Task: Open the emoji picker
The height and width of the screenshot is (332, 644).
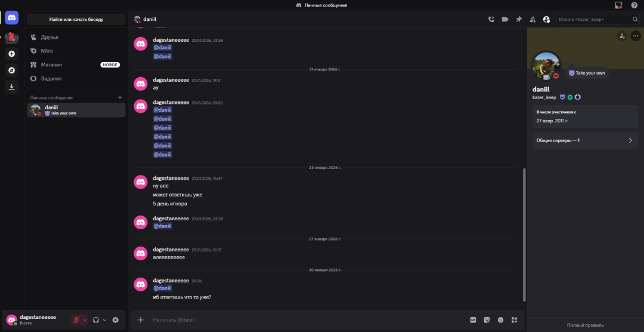Action: (x=500, y=319)
